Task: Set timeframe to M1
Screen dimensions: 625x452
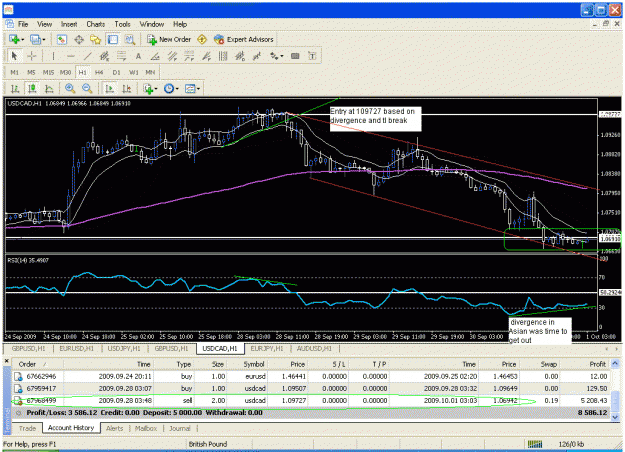Action: 14,73
